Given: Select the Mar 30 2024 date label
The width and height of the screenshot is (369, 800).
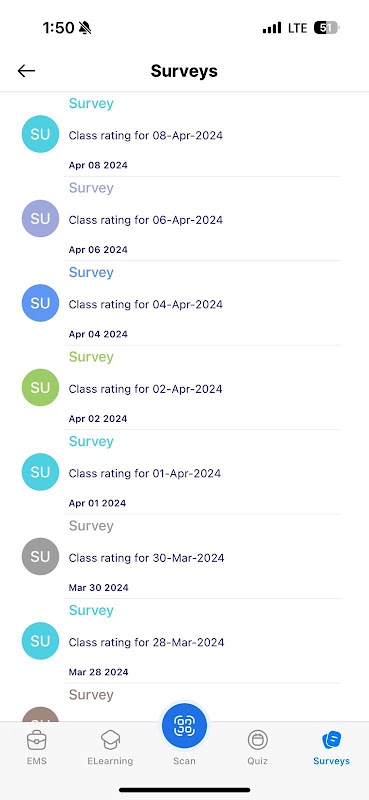Looking at the screenshot, I should pos(98,588).
